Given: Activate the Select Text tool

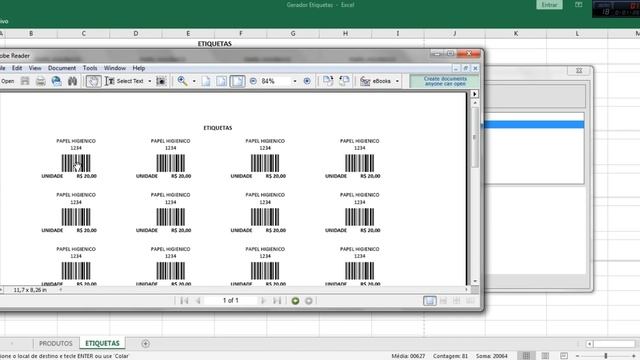Looking at the screenshot, I should [124, 81].
